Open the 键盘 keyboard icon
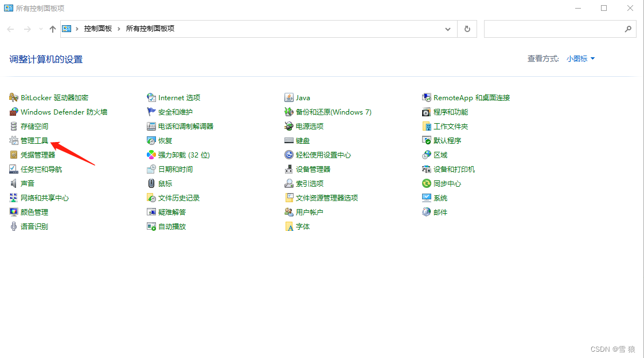This screenshot has width=644, height=358. pyautogui.click(x=288, y=141)
